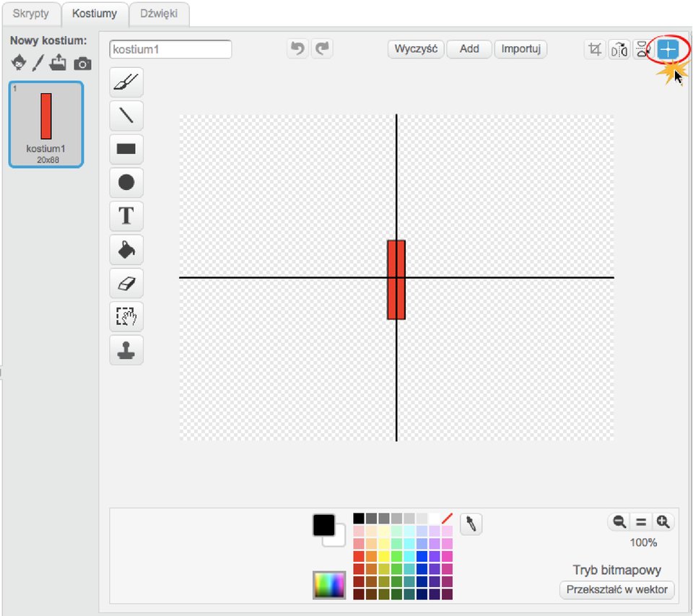Viewport: 693px width, 616px height.
Task: Pick up color with eyedropper
Action: (471, 524)
